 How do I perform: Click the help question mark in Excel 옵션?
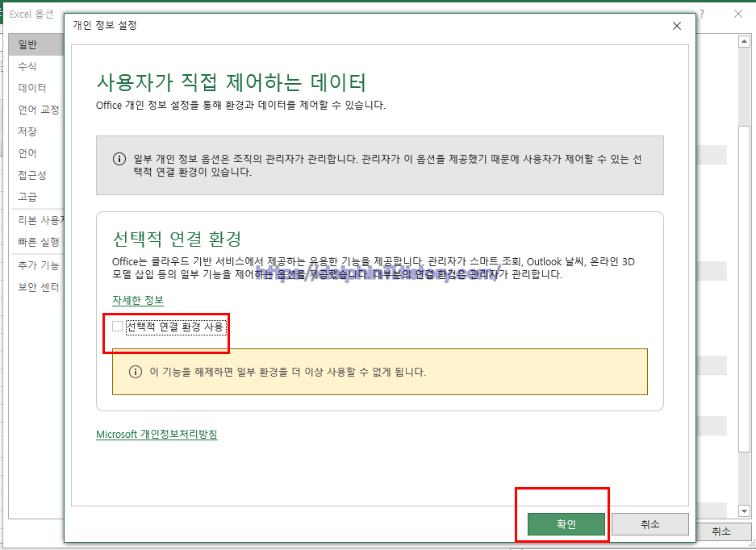click(x=702, y=14)
